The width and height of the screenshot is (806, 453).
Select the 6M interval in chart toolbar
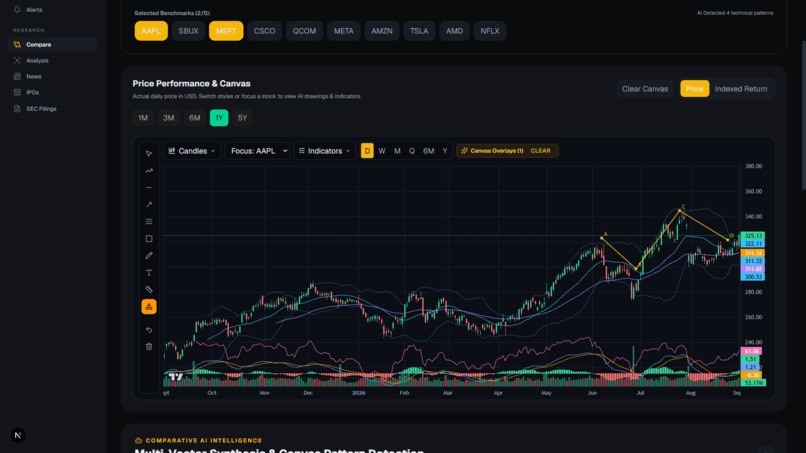429,151
